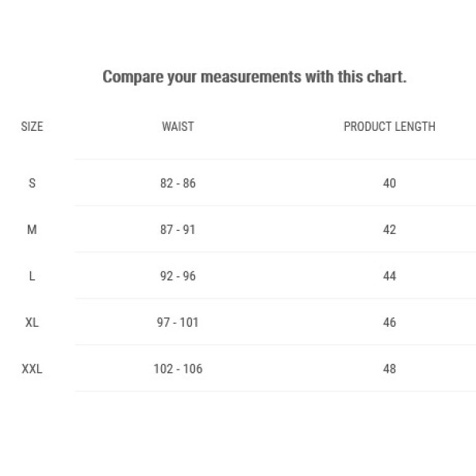The width and height of the screenshot is (476, 476).
Task: Click product length value 40
Action: pos(390,183)
